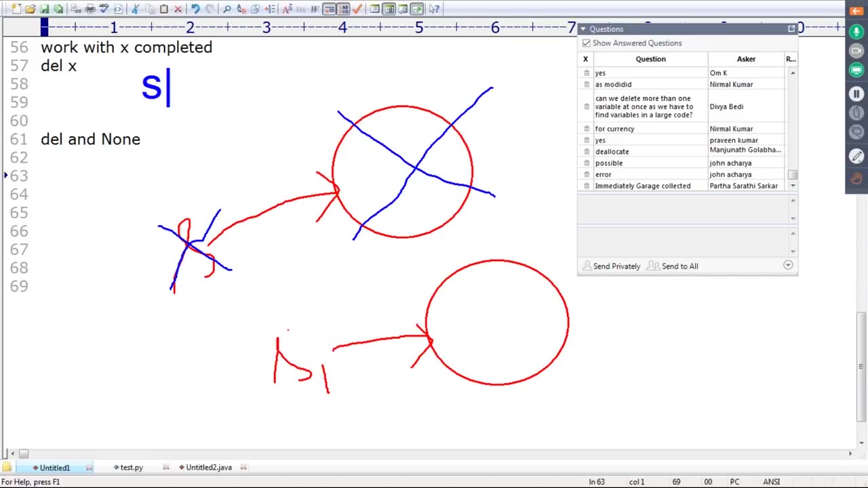This screenshot has height=488, width=868.
Task: Toggle the webcam button
Action: 856,52
